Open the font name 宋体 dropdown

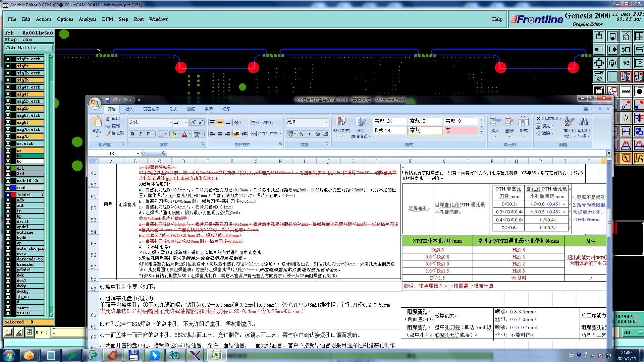click(170, 122)
